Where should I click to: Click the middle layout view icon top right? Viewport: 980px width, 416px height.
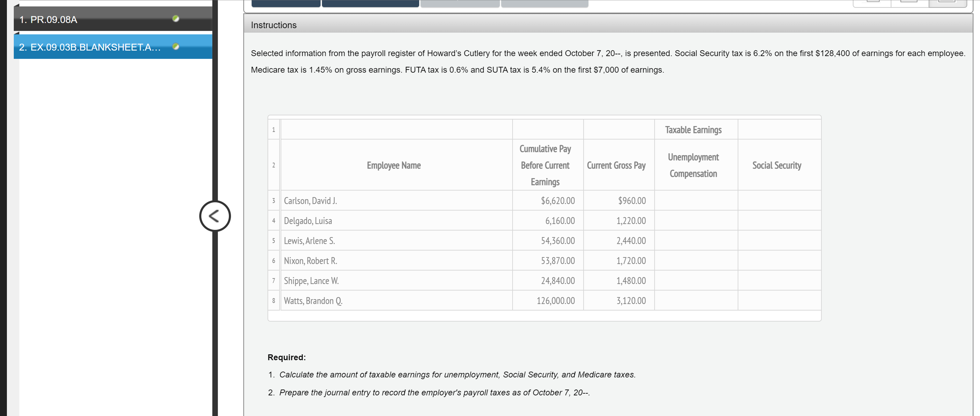[908, 2]
